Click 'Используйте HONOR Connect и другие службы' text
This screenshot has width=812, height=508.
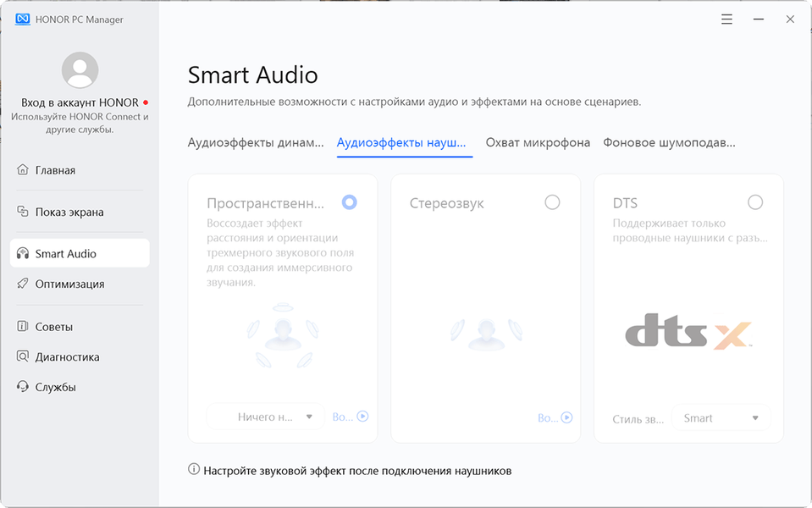click(80, 123)
